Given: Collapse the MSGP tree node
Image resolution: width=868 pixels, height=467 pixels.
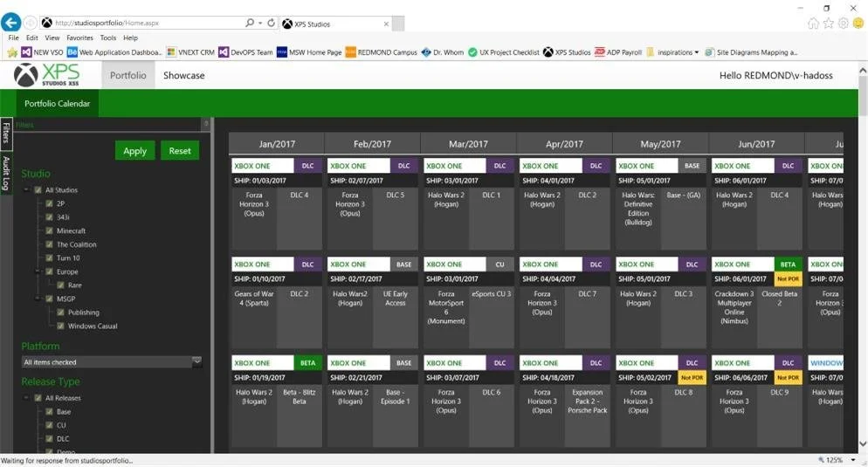Looking at the screenshot, I should (38, 299).
